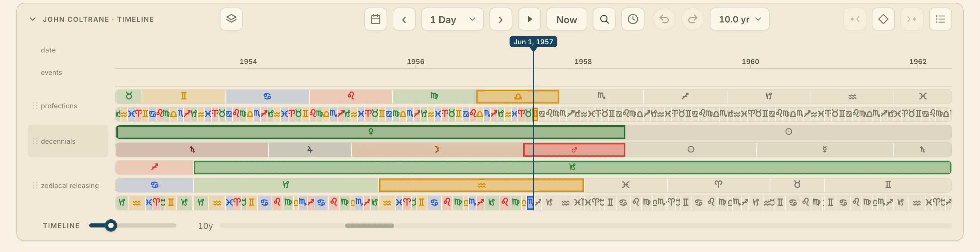This screenshot has width=980, height=252.
Task: Jump to next keyframe marker
Action: (912, 19)
